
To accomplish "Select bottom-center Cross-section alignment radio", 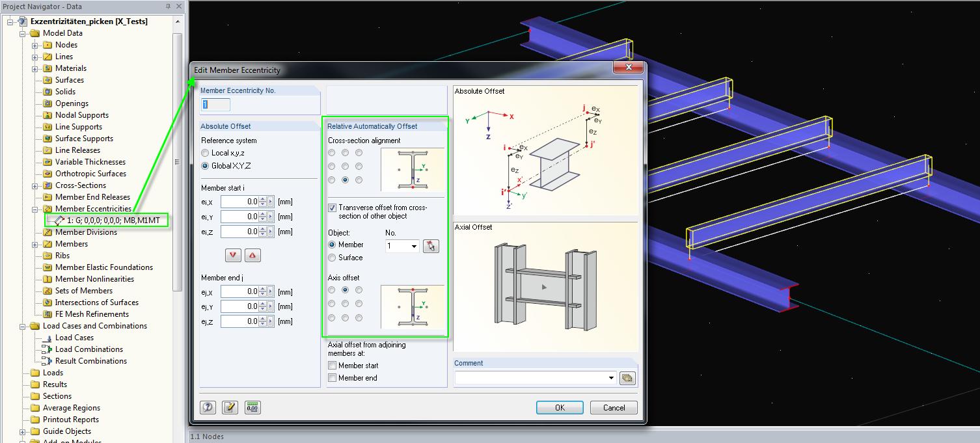I will 346,180.
